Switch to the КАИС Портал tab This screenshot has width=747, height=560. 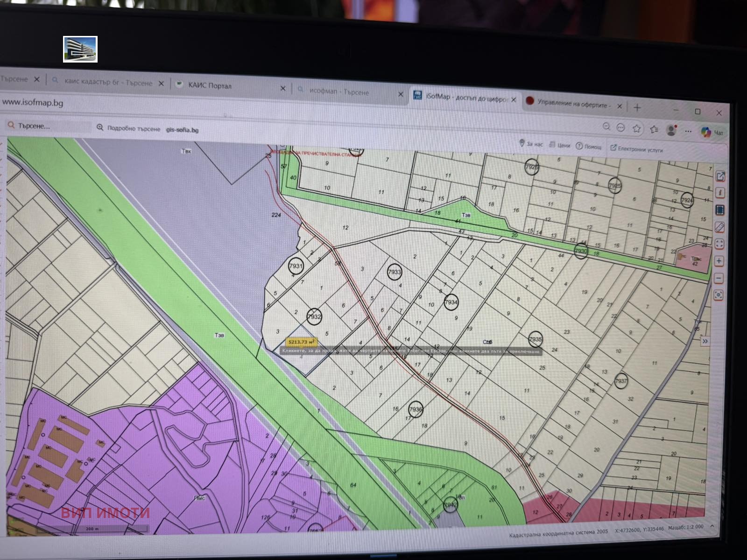point(210,85)
